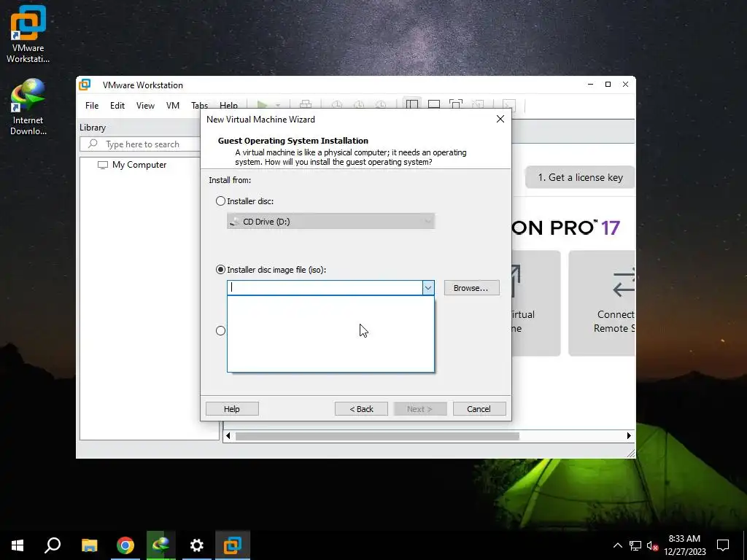Image resolution: width=747 pixels, height=560 pixels.
Task: Click the network tray icon
Action: pyautogui.click(x=635, y=545)
